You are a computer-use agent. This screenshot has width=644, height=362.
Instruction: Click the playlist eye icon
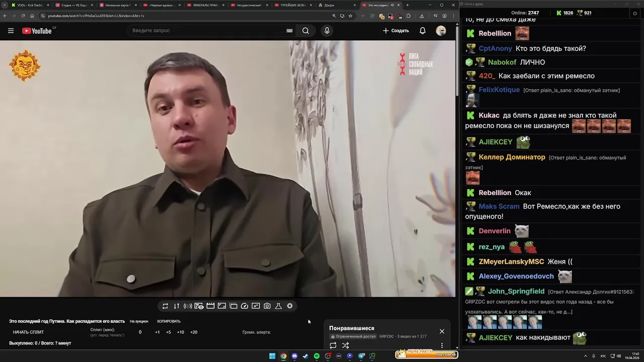(199, 306)
